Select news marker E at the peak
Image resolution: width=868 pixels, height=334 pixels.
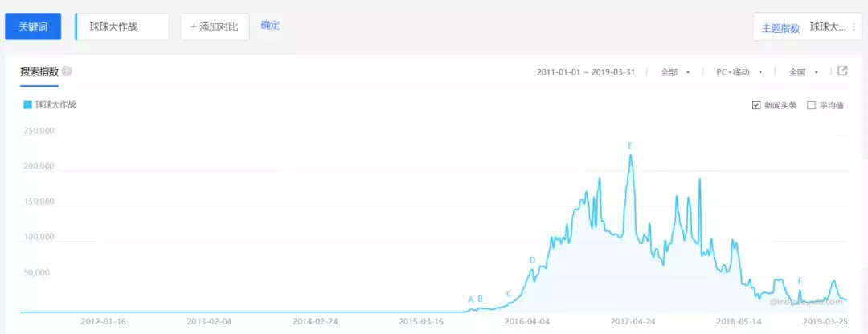click(630, 146)
